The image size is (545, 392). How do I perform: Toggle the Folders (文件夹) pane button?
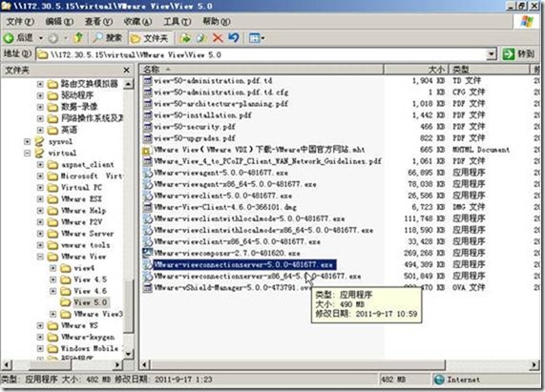pyautogui.click(x=149, y=38)
